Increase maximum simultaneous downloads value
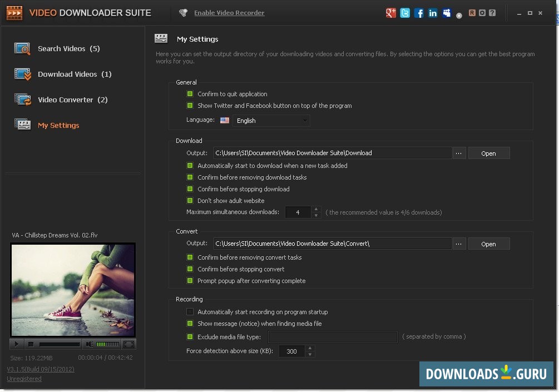Image resolution: width=559 pixels, height=392 pixels. click(x=316, y=209)
